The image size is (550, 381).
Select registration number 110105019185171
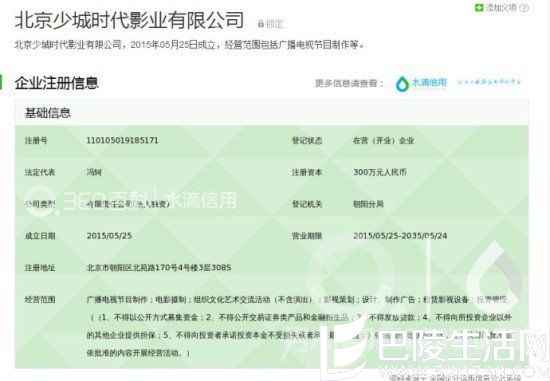(122, 140)
